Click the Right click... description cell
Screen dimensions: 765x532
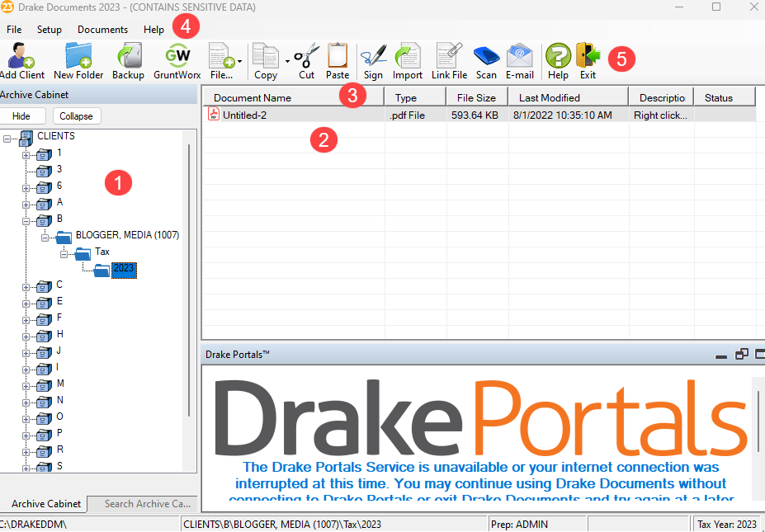click(x=660, y=115)
